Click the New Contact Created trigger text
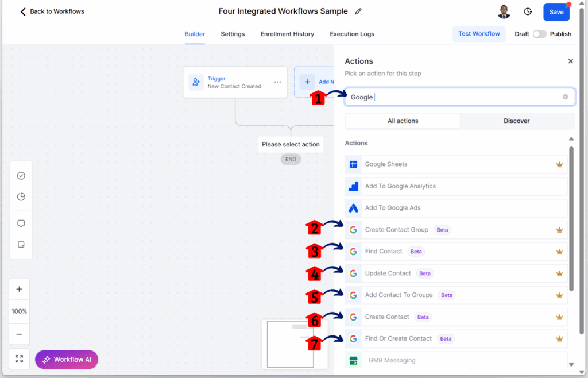This screenshot has height=378, width=588. coord(234,86)
